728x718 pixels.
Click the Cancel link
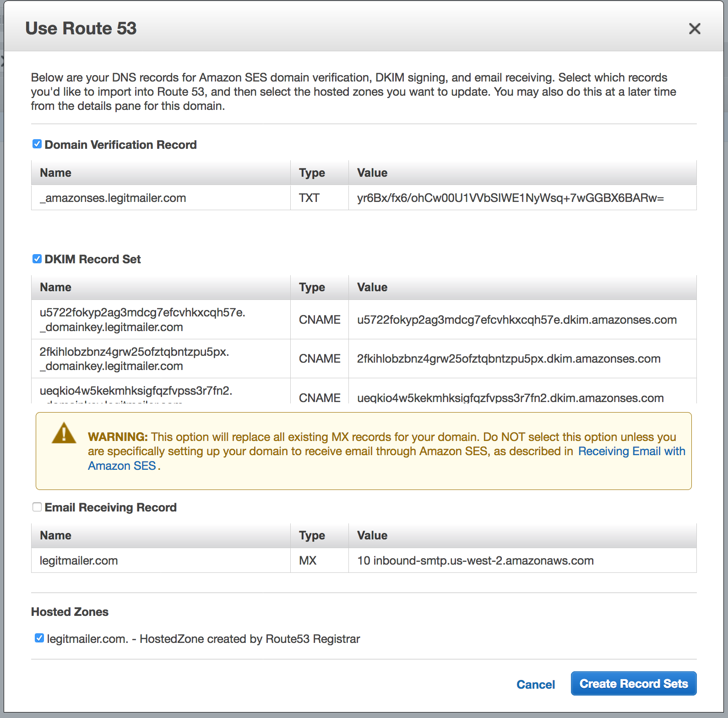535,684
